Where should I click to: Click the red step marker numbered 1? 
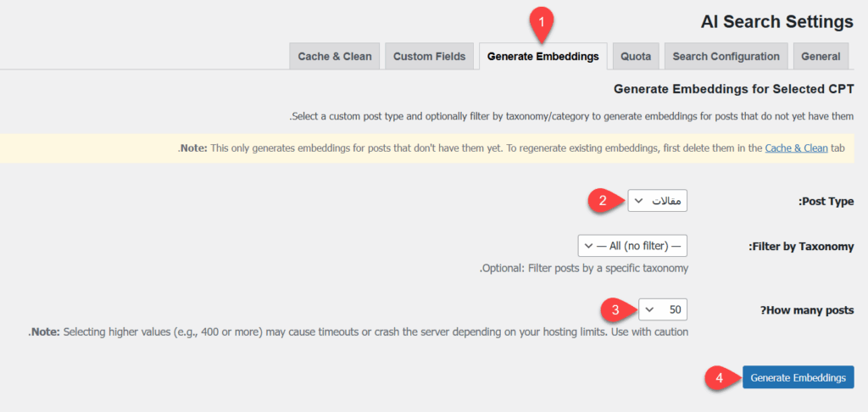point(542,19)
